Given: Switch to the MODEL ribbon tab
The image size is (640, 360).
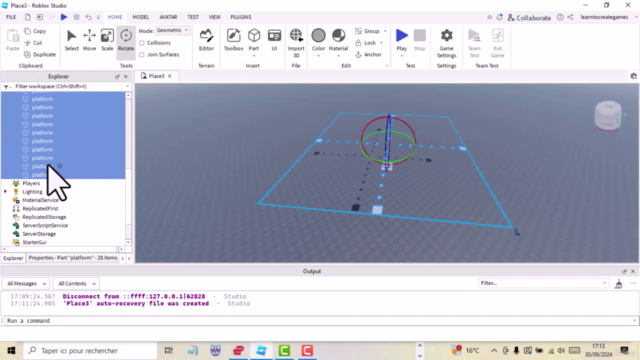Looking at the screenshot, I should [141, 17].
